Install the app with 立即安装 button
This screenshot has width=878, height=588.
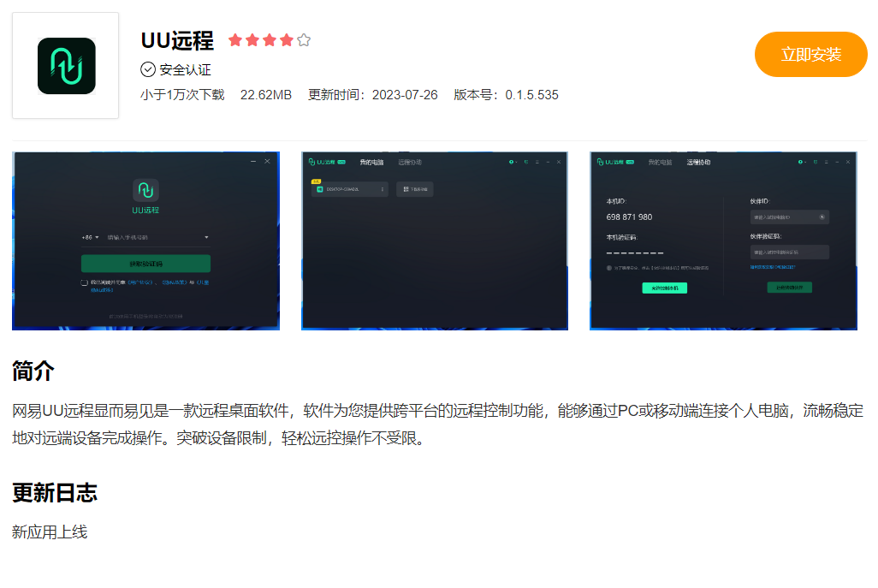(x=810, y=54)
